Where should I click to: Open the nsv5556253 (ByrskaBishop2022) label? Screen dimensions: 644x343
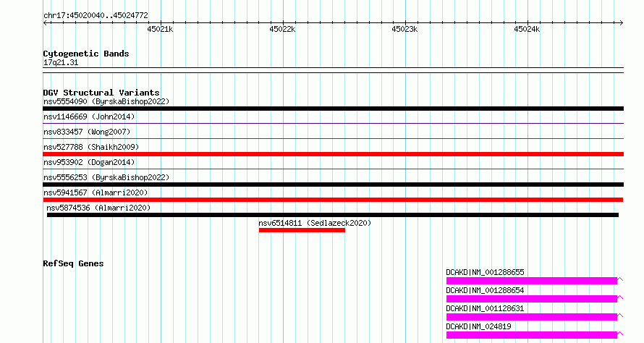coord(106,177)
